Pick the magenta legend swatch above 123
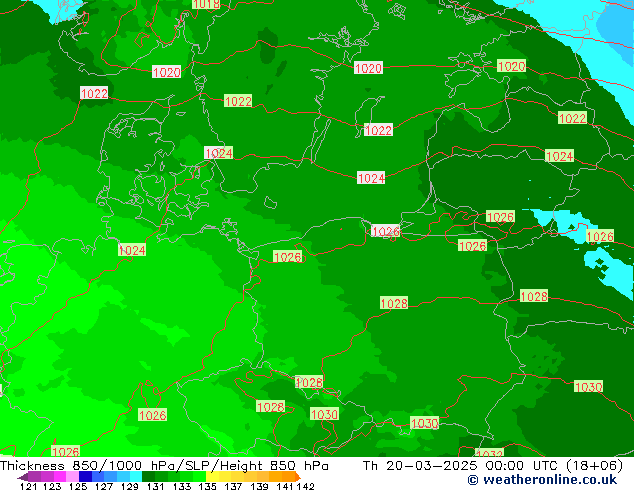This screenshot has width=634, height=490. 60,476
